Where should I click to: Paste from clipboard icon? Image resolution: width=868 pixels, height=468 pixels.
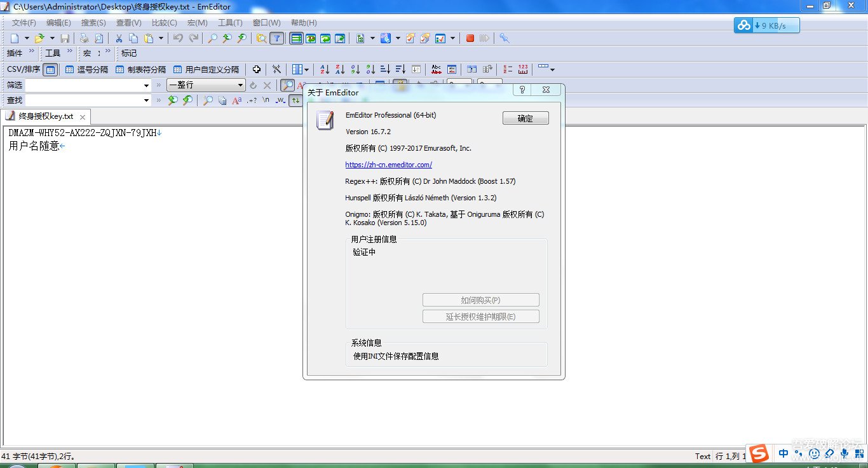pyautogui.click(x=148, y=38)
